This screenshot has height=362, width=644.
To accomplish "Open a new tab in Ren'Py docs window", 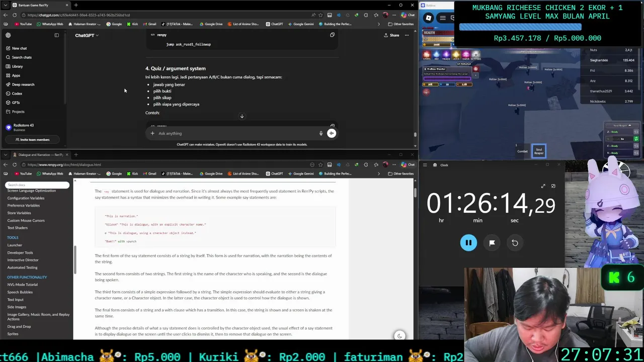I will coord(76,154).
